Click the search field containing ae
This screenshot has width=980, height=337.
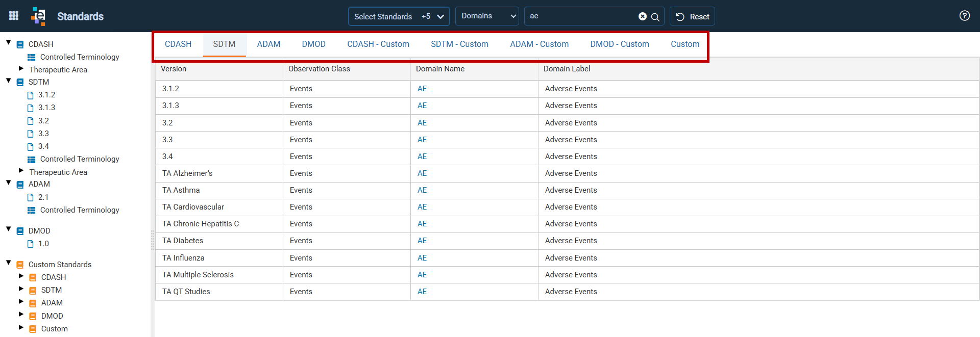tap(582, 16)
